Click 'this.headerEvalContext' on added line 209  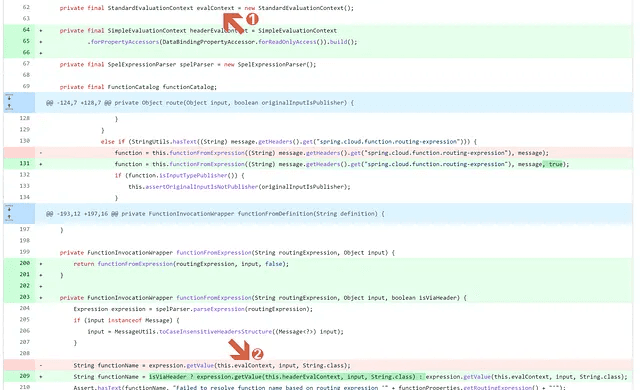pos(303,377)
